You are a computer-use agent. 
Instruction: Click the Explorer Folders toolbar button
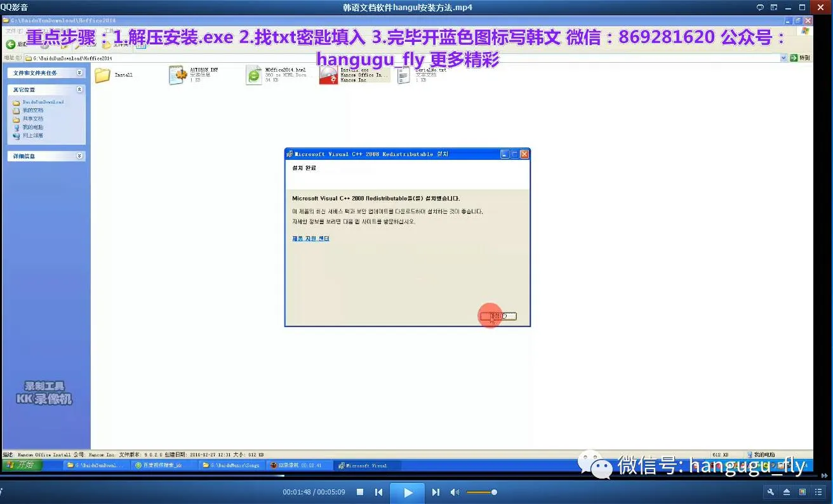(x=117, y=44)
